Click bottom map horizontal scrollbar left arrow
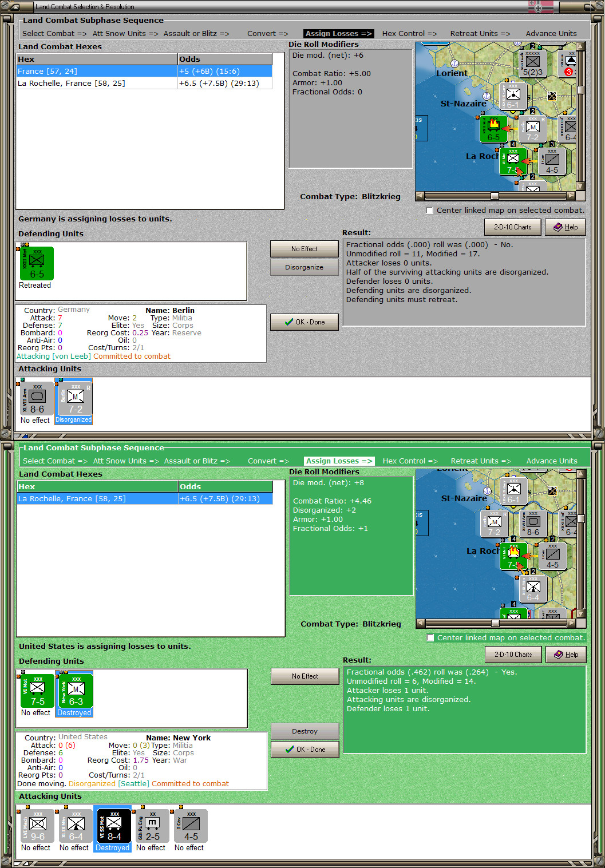This screenshot has width=605, height=868. tap(420, 623)
